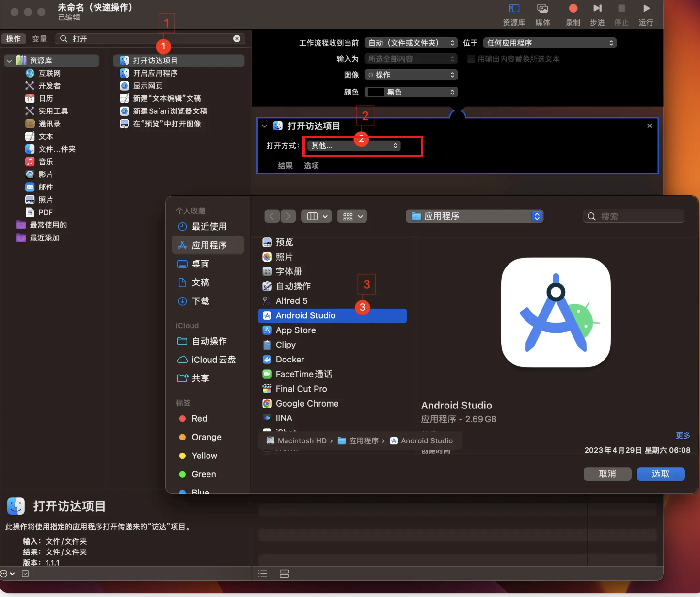Go back in file dialog

pyautogui.click(x=272, y=216)
